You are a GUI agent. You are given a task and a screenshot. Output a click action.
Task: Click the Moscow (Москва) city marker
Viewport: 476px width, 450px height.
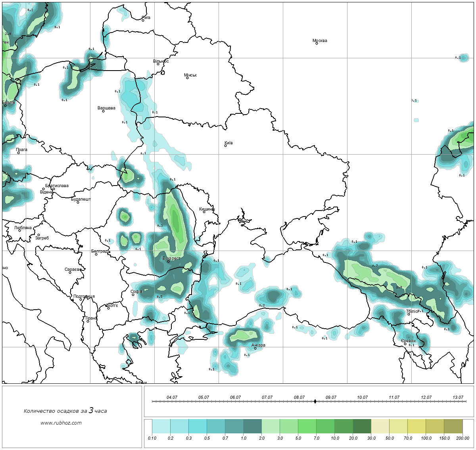click(x=317, y=44)
